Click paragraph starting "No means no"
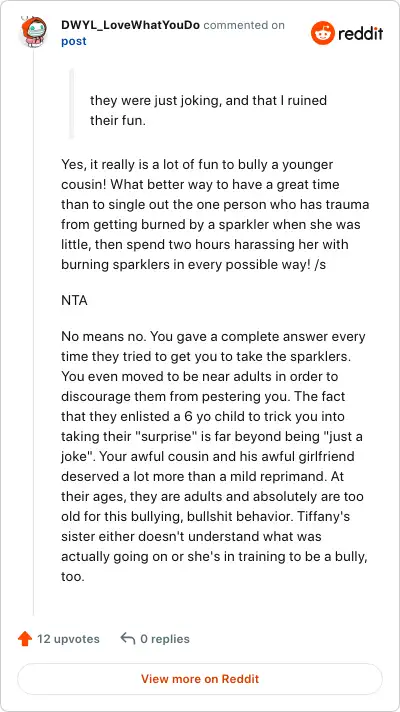Screen dimensions: 400x712 pyautogui.click(x=214, y=457)
